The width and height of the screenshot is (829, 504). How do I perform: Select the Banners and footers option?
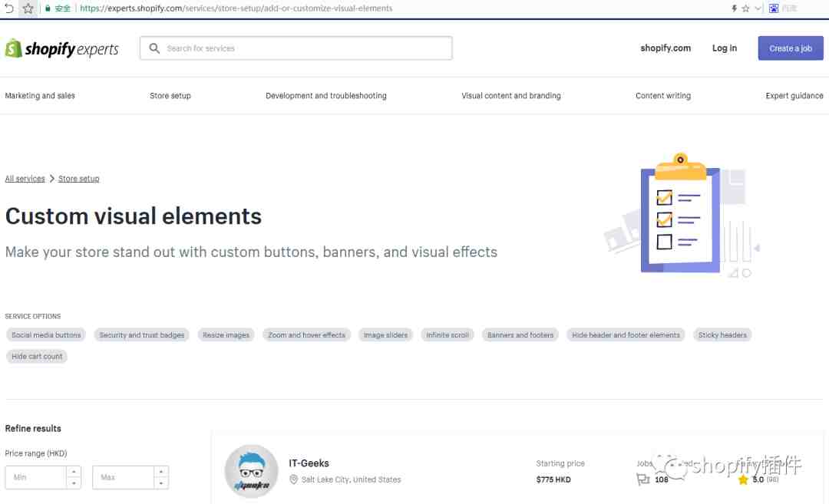520,335
